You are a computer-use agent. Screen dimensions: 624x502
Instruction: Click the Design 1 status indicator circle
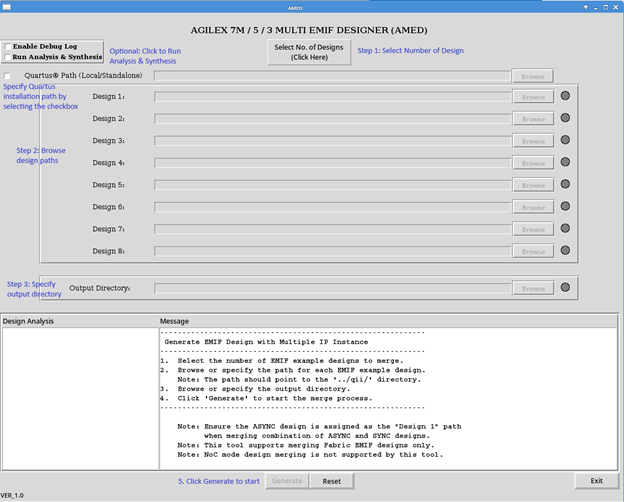click(x=565, y=96)
